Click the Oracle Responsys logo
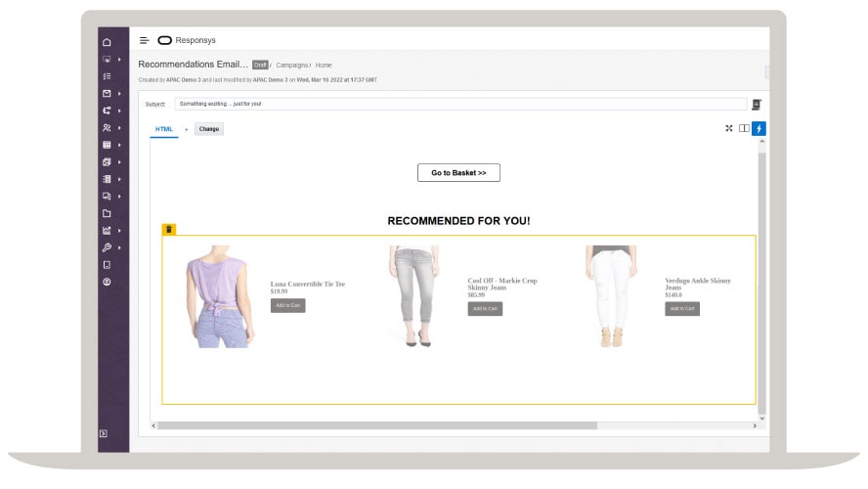This screenshot has height=489, width=868. (187, 40)
